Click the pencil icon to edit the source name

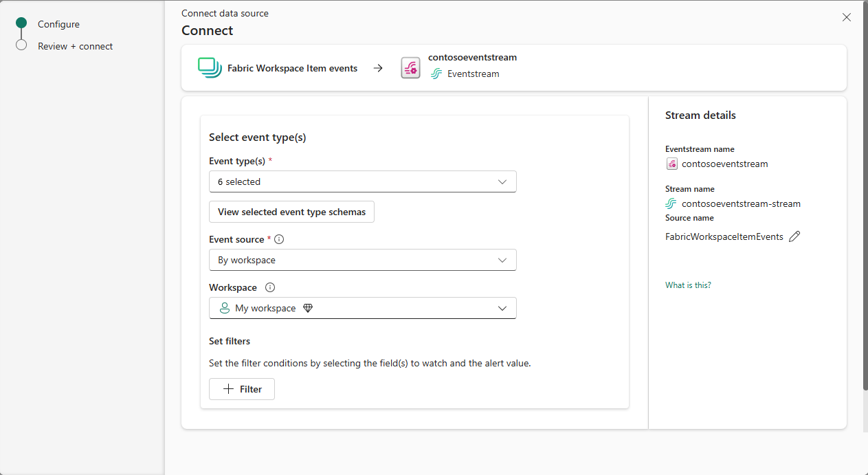[794, 236]
